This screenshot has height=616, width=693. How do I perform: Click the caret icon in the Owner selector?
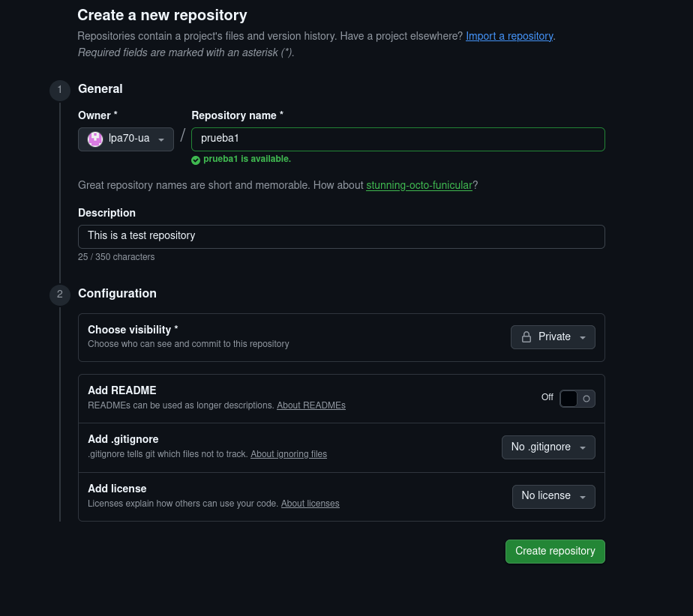[x=161, y=139]
